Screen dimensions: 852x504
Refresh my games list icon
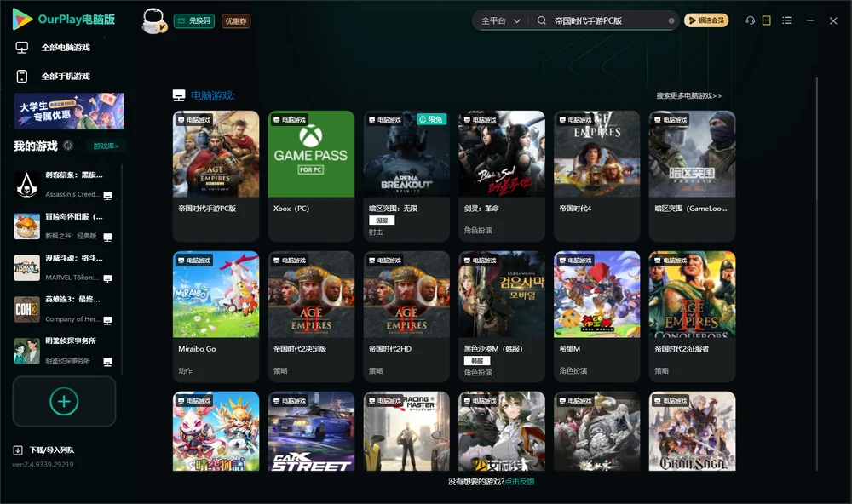(x=68, y=146)
